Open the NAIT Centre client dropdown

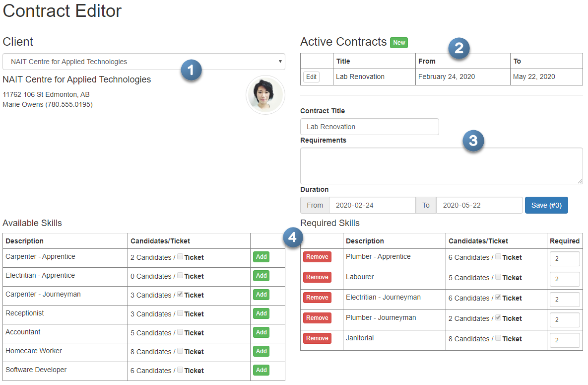pyautogui.click(x=143, y=62)
